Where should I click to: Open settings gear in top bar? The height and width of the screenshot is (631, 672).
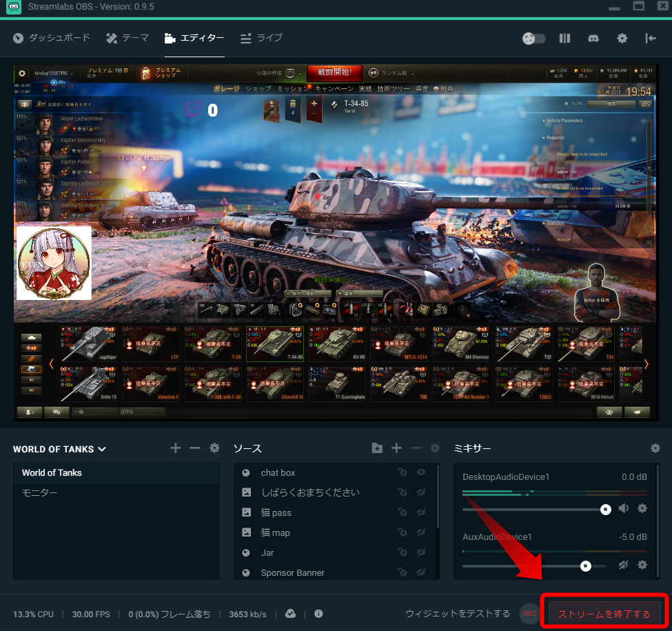pyautogui.click(x=622, y=39)
